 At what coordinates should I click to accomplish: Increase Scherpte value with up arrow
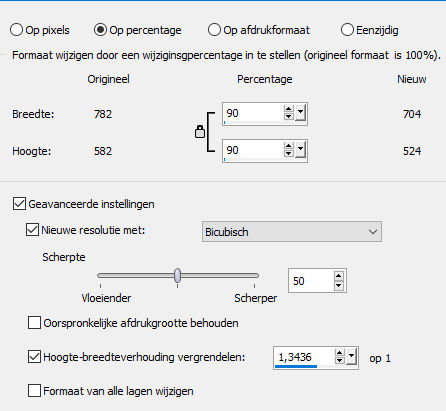pos(339,276)
